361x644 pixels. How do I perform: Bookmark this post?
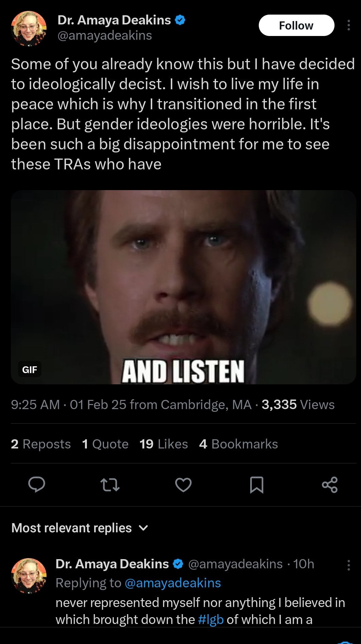coord(256,485)
